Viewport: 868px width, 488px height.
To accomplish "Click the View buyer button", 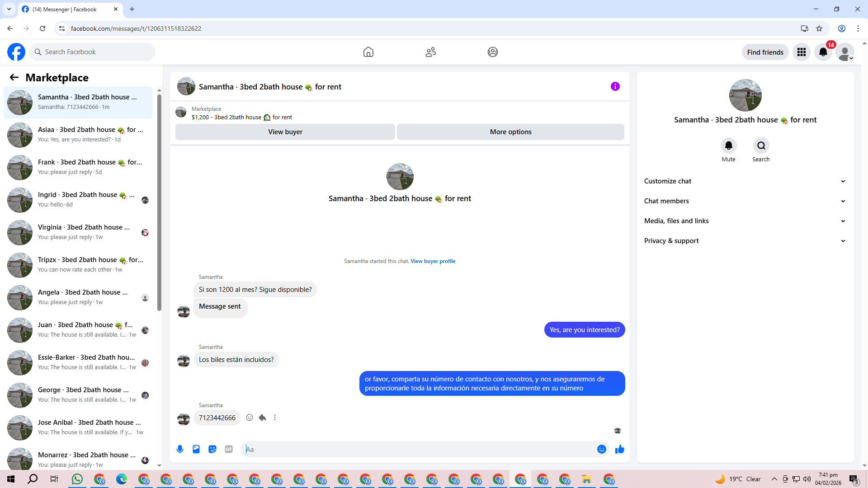I will [x=285, y=132].
